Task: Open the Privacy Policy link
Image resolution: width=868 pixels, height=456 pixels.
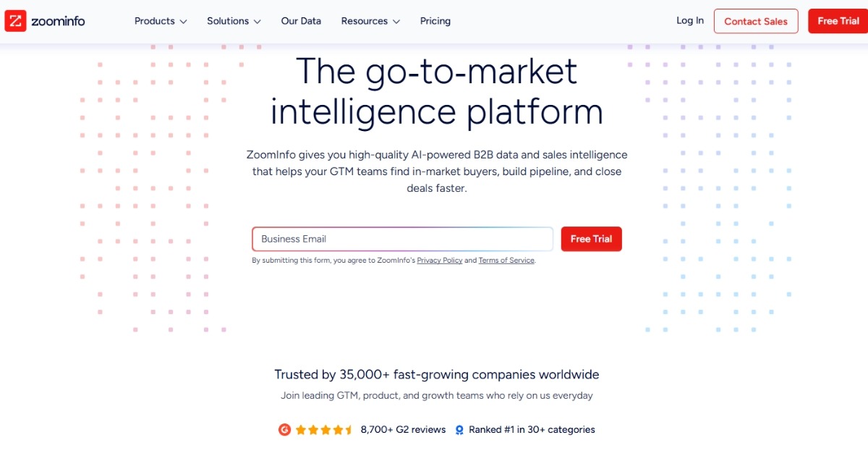Action: click(x=440, y=260)
